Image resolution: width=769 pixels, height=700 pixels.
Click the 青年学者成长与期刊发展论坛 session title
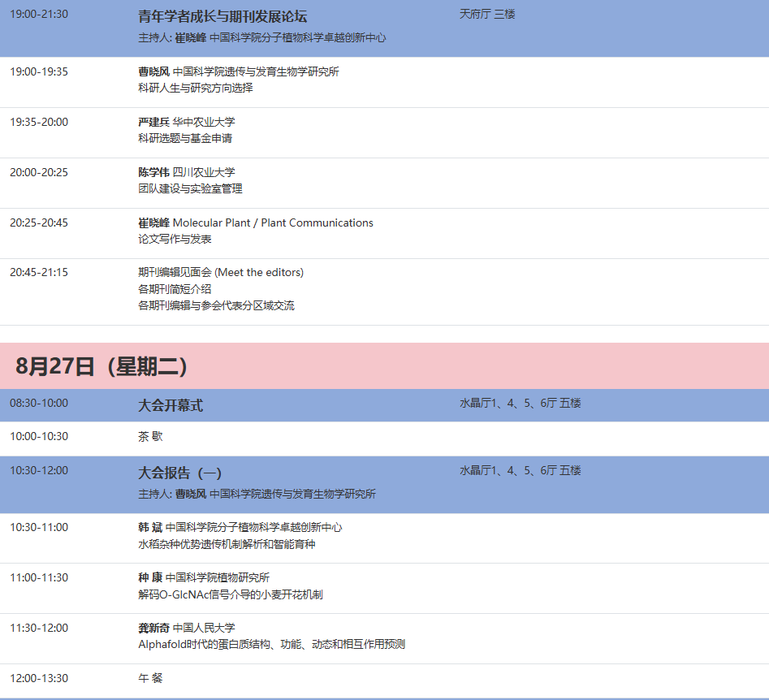pos(222,17)
